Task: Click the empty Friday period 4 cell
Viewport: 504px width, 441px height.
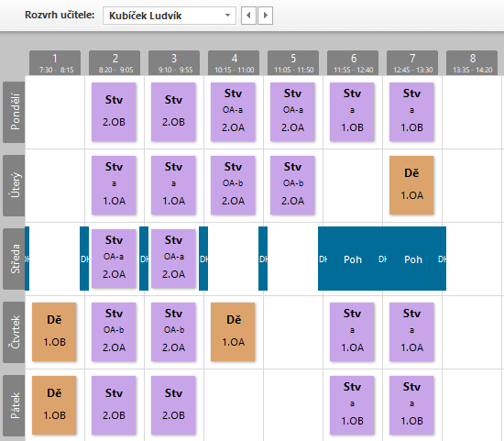Action: coord(234,404)
